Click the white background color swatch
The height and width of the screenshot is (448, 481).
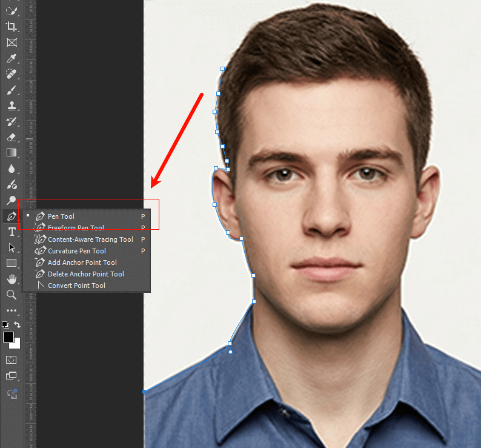(16, 344)
